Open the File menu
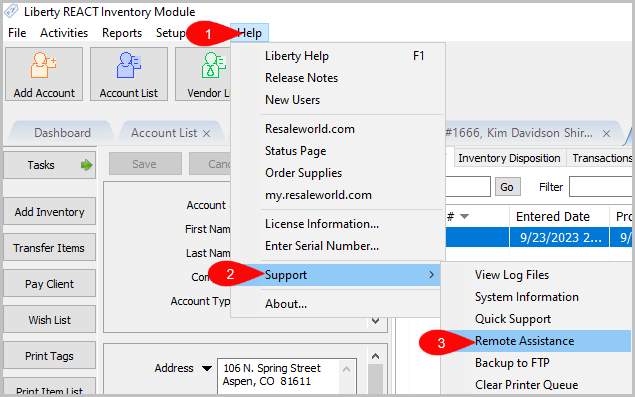The width and height of the screenshot is (635, 397). pyautogui.click(x=17, y=33)
